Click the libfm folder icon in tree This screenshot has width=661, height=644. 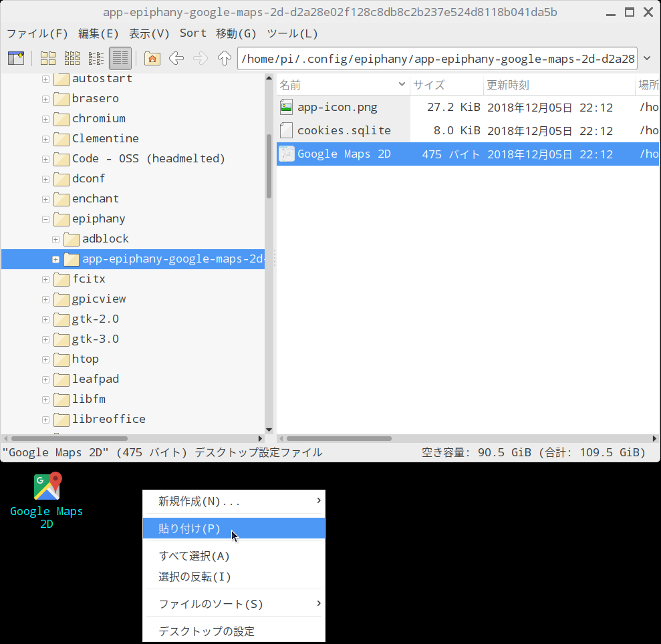point(61,399)
